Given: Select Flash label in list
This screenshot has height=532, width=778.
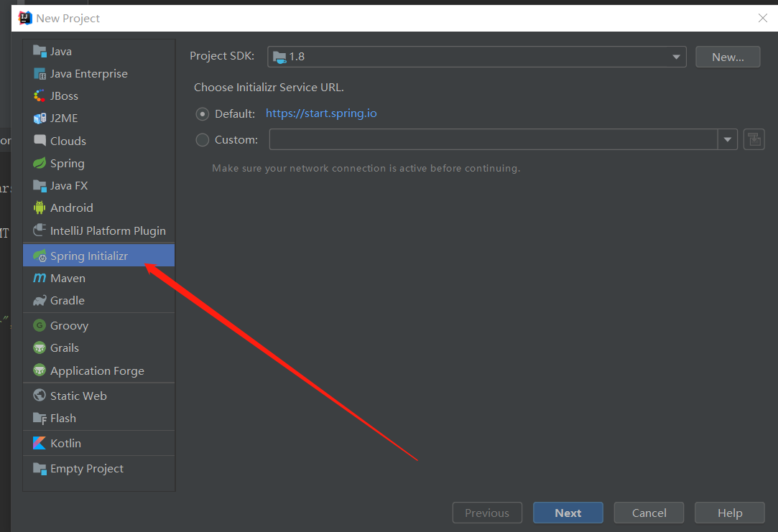Looking at the screenshot, I should click(63, 419).
